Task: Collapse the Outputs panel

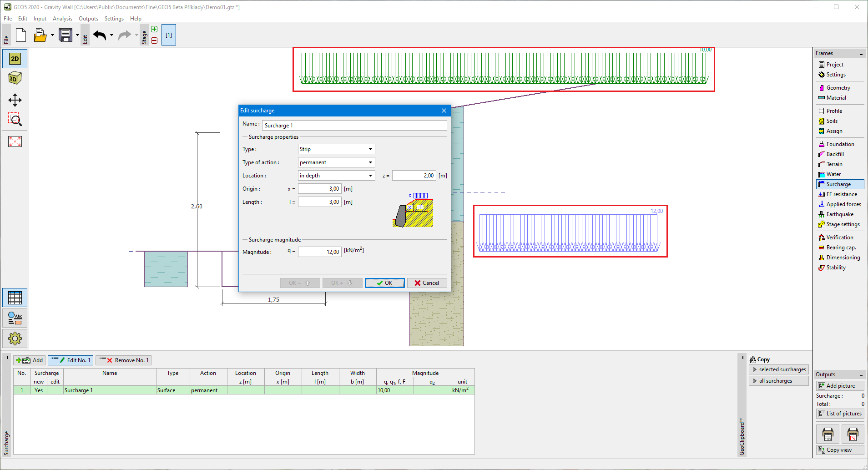Action: tap(861, 375)
